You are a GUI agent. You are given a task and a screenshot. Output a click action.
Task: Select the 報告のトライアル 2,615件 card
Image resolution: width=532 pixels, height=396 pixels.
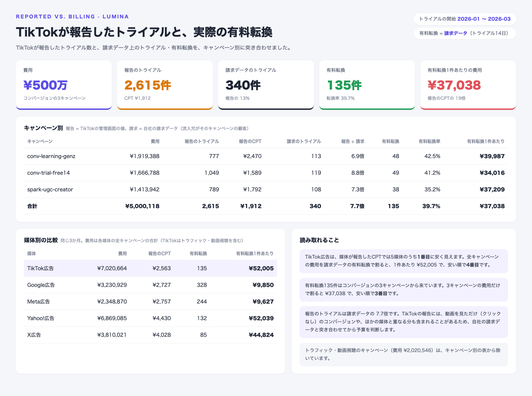[x=165, y=85]
